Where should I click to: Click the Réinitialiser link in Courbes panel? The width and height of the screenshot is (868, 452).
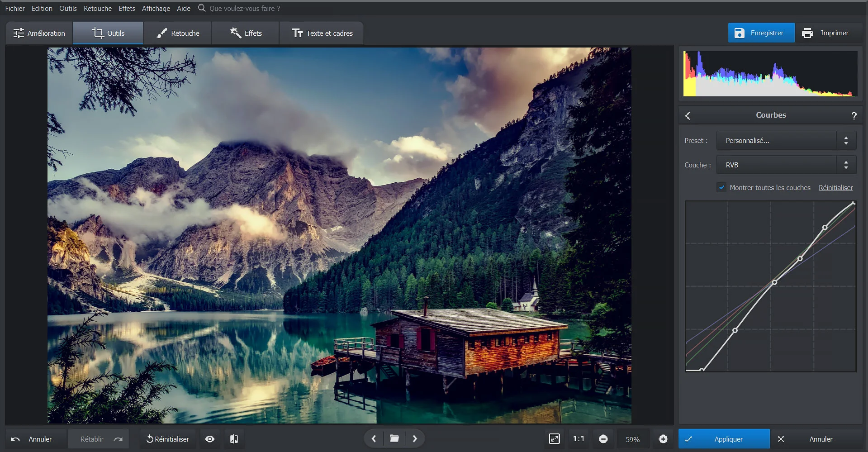(835, 187)
